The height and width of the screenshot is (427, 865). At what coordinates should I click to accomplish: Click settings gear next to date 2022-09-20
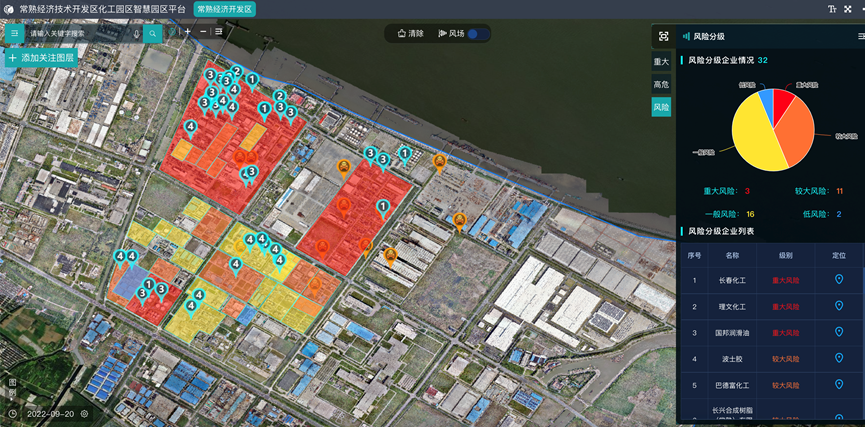(x=85, y=413)
